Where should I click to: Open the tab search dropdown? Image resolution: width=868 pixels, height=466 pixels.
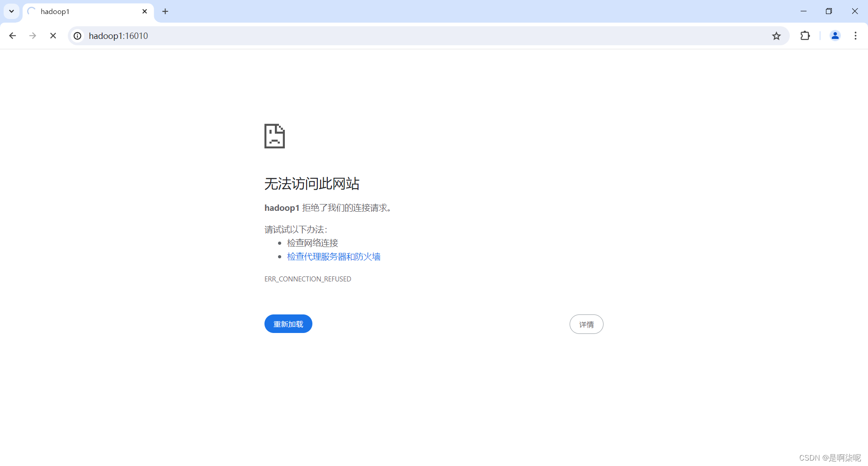coord(12,11)
